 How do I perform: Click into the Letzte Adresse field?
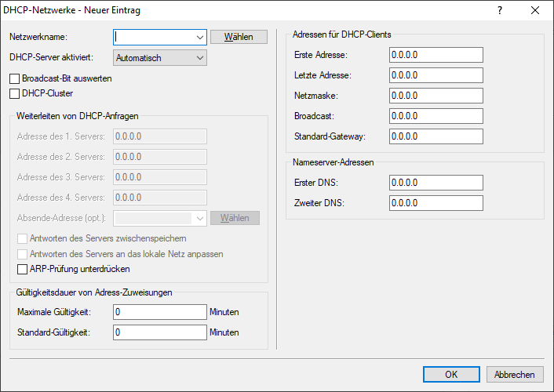[436, 75]
